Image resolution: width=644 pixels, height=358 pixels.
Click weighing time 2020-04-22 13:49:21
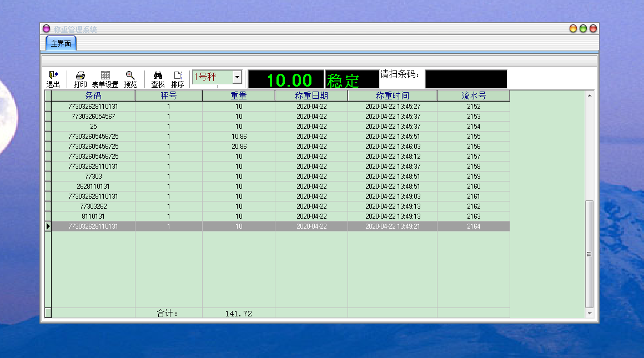393,226
